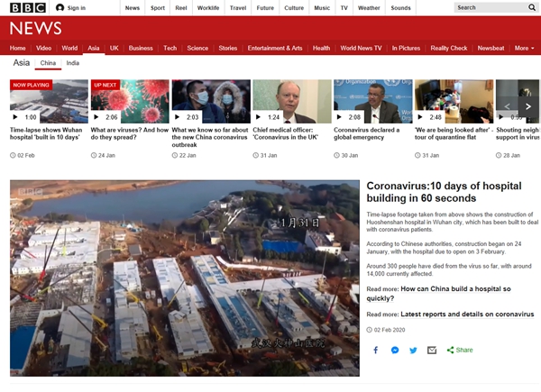
Task: Select the India sub-tab
Action: coord(72,64)
